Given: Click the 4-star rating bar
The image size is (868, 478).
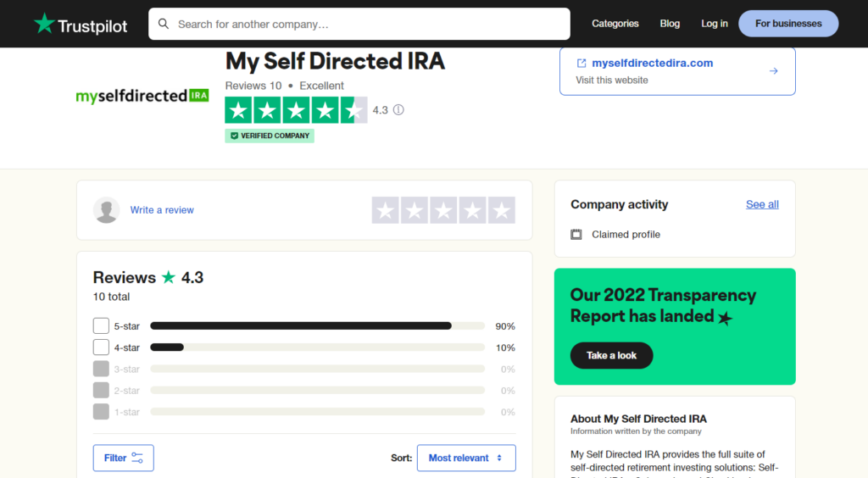Looking at the screenshot, I should (x=318, y=347).
